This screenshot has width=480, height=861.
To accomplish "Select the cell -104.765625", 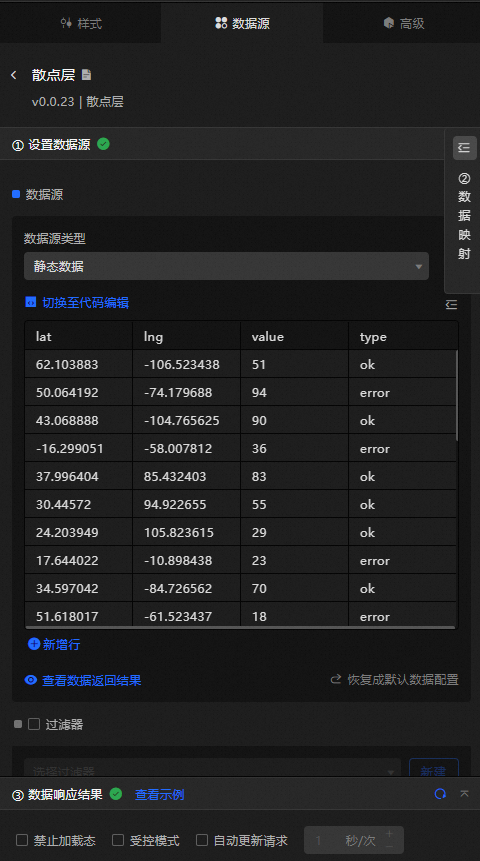I will click(187, 420).
